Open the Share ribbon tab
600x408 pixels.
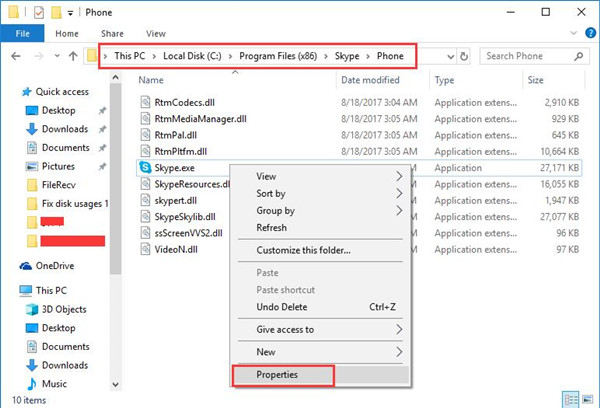(112, 34)
